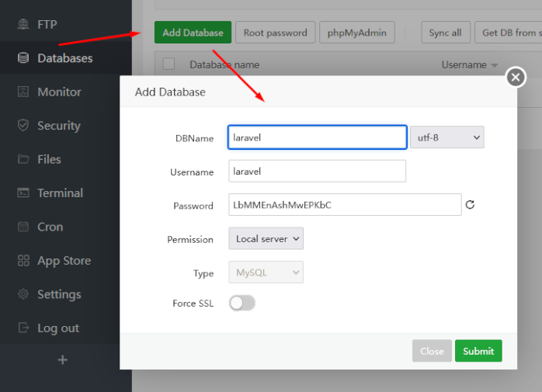Viewport: 542px width, 392px height.
Task: Click the Security shield icon
Action: 23,126
